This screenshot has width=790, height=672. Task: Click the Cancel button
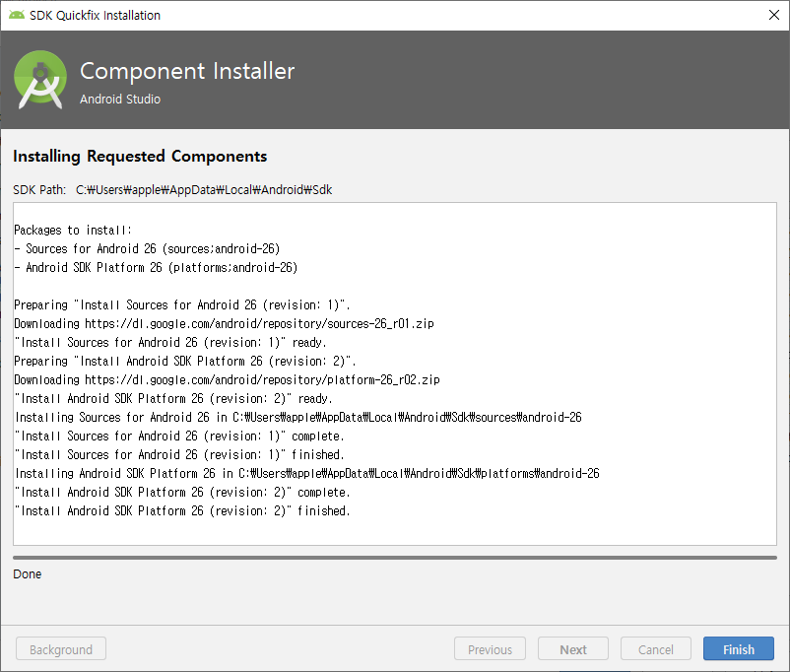[655, 648]
